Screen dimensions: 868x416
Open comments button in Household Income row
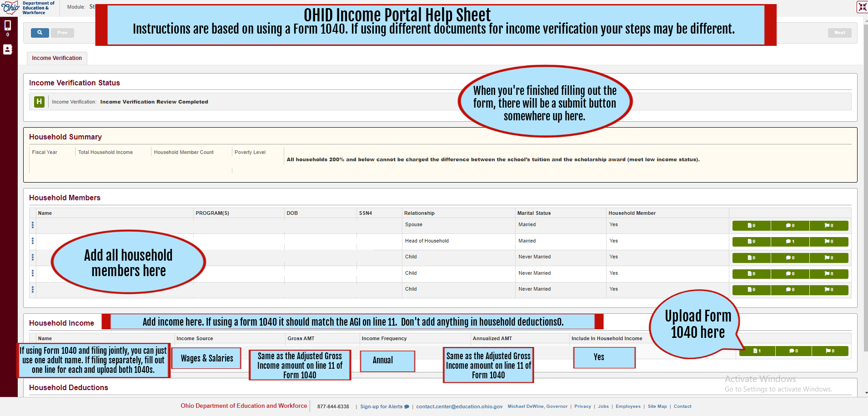coord(793,351)
